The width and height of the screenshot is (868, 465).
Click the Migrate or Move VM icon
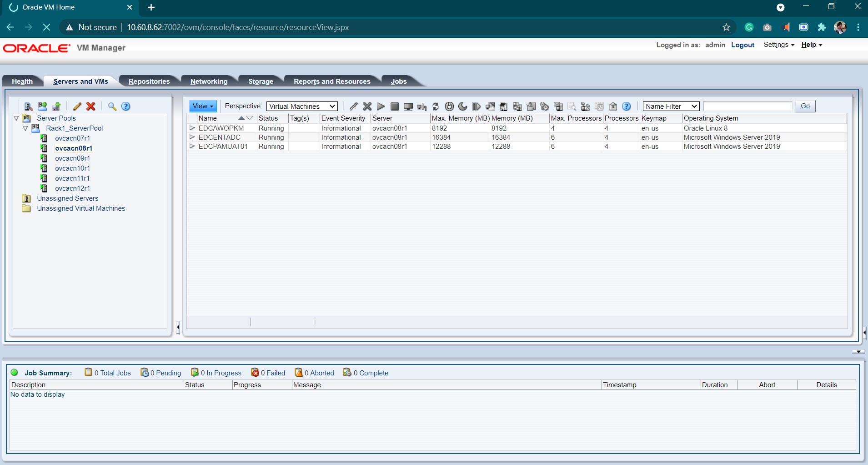click(490, 106)
